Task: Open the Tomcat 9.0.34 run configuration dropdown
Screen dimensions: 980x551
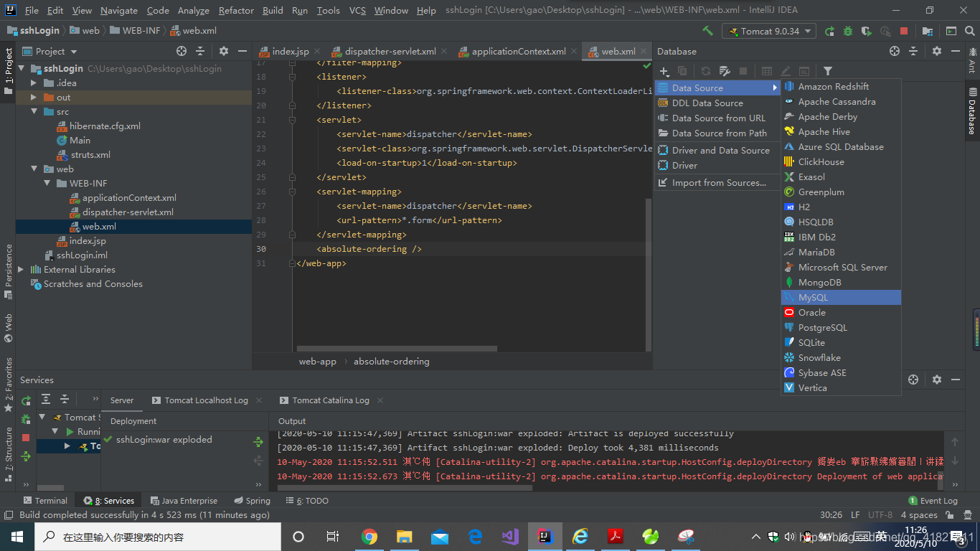Action: 769,31
